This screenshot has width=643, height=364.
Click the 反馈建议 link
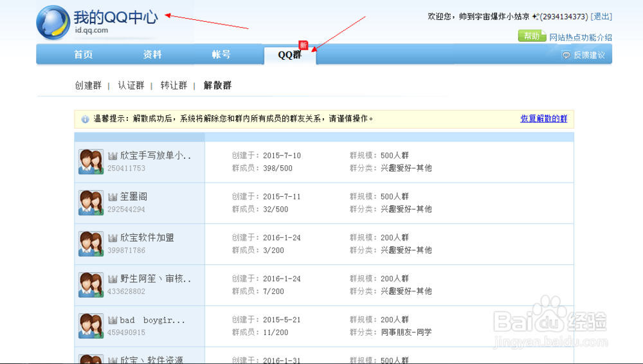589,55
